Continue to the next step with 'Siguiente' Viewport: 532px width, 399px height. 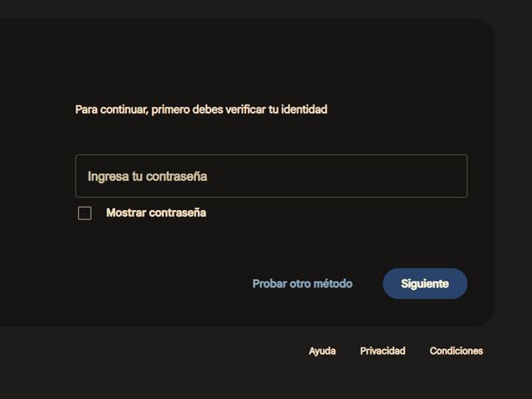click(x=425, y=283)
